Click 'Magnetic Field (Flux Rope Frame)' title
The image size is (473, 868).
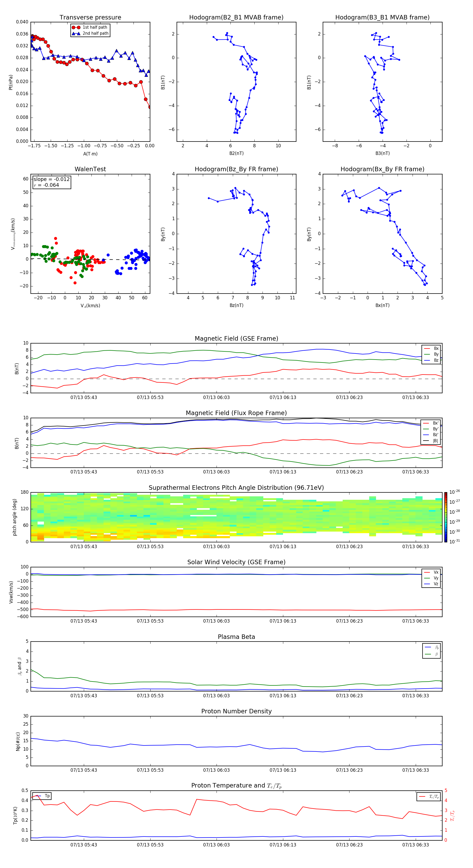pyautogui.click(x=236, y=413)
